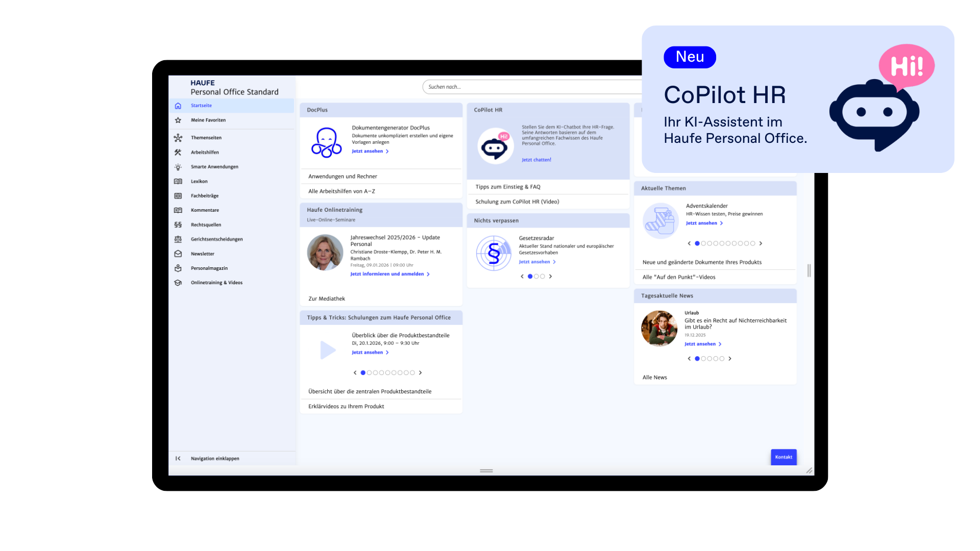Open Lexikon in the sidebar menu

(x=199, y=182)
